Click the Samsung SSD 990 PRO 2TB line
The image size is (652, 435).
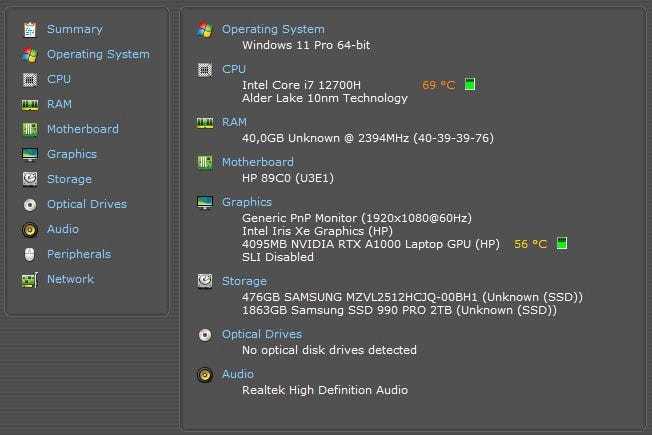pyautogui.click(x=399, y=310)
